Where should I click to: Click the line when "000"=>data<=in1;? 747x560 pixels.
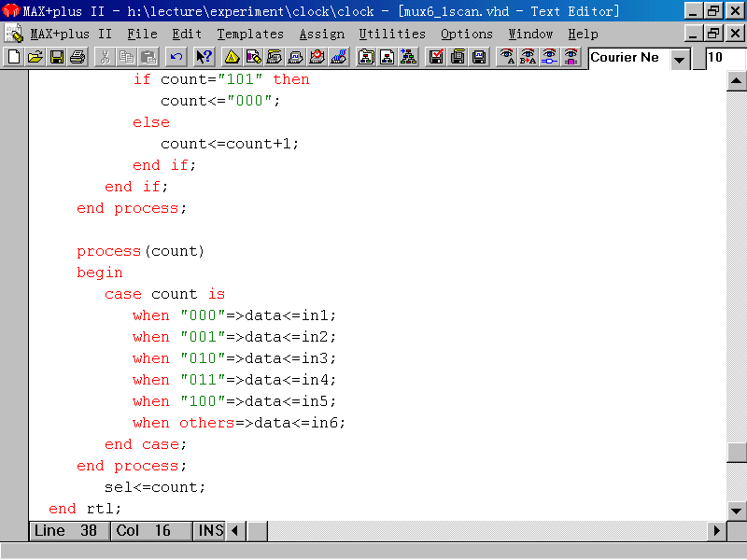pos(234,315)
